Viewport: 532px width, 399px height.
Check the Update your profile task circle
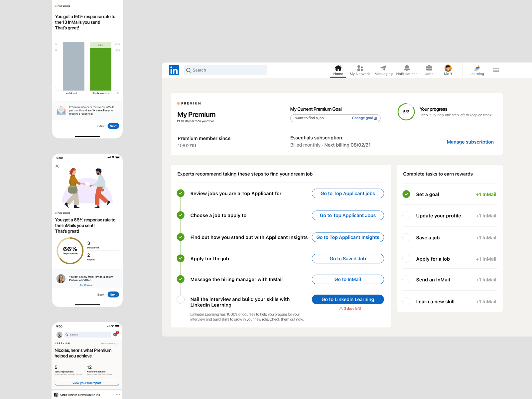[406, 215]
